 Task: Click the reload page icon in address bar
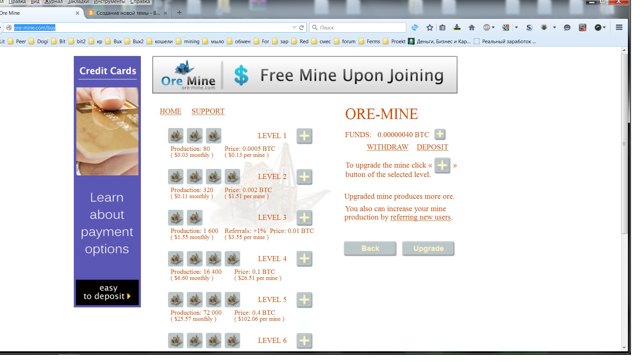(x=301, y=28)
